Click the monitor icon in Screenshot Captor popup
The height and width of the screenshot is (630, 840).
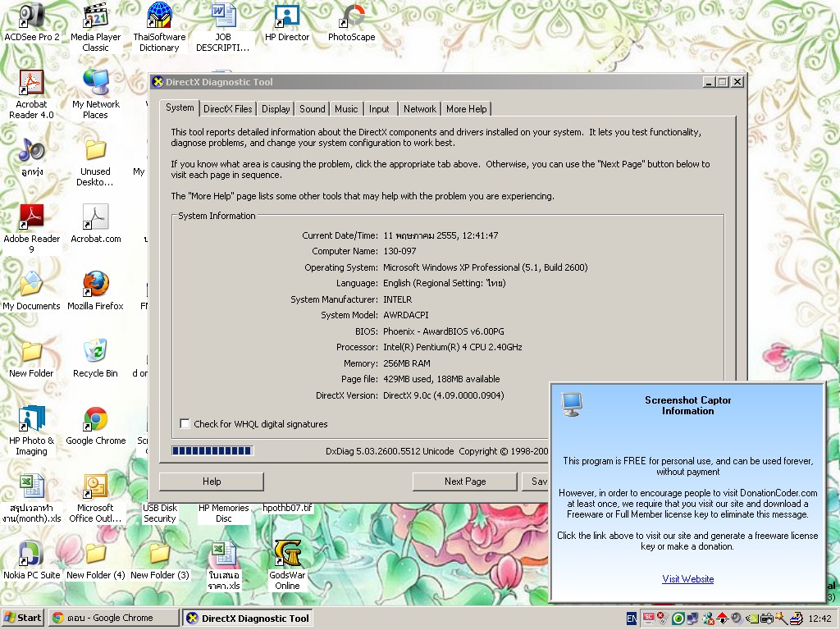(x=572, y=404)
